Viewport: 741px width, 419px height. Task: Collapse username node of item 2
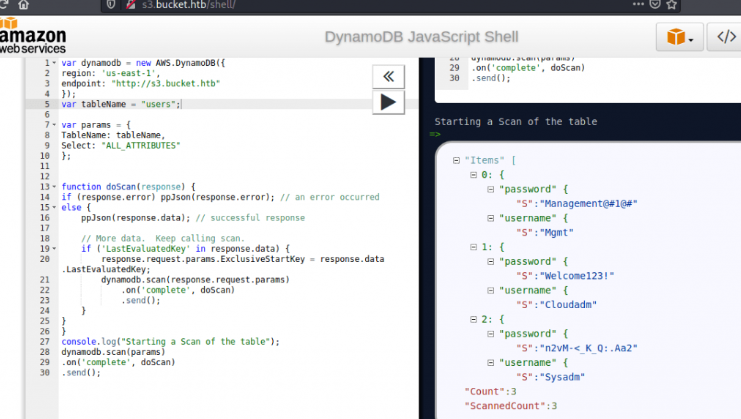pos(491,363)
